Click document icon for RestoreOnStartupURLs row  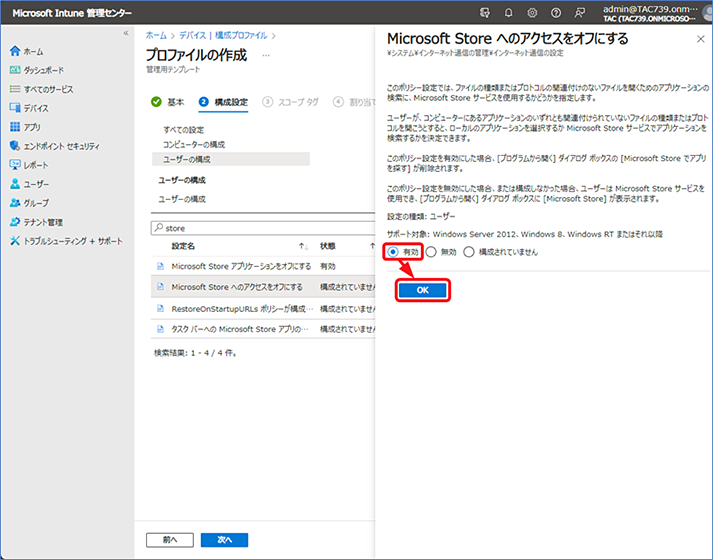tap(160, 308)
